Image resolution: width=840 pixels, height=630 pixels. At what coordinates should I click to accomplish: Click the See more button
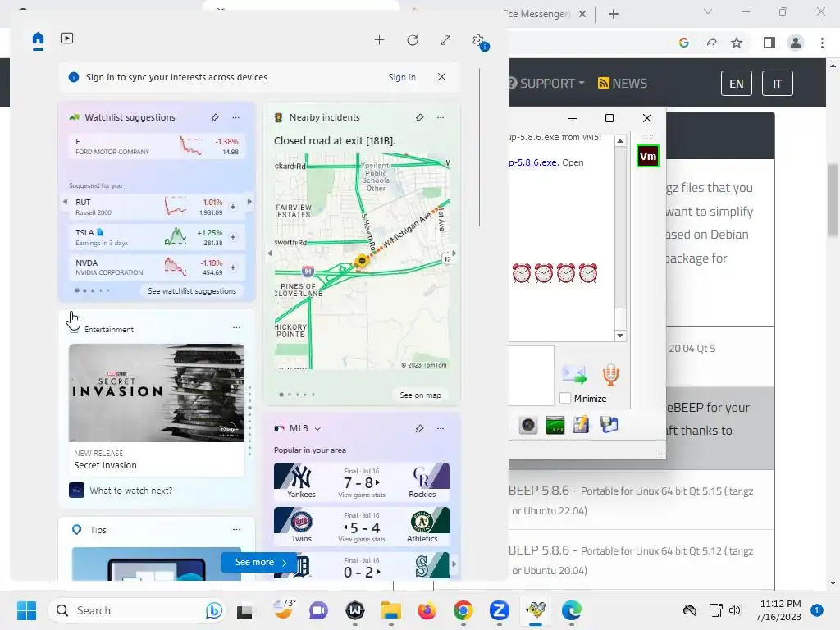pyautogui.click(x=259, y=562)
